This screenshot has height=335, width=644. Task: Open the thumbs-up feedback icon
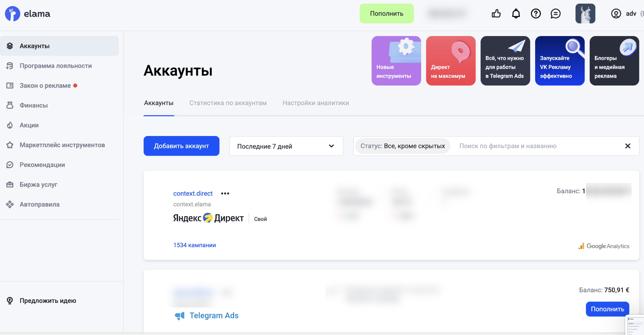(496, 14)
